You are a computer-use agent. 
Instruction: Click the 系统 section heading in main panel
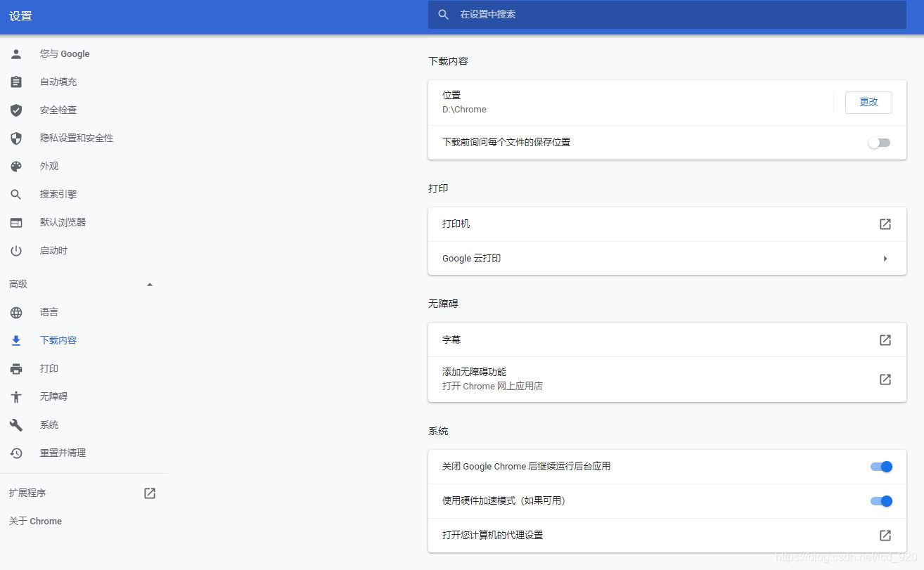438,432
